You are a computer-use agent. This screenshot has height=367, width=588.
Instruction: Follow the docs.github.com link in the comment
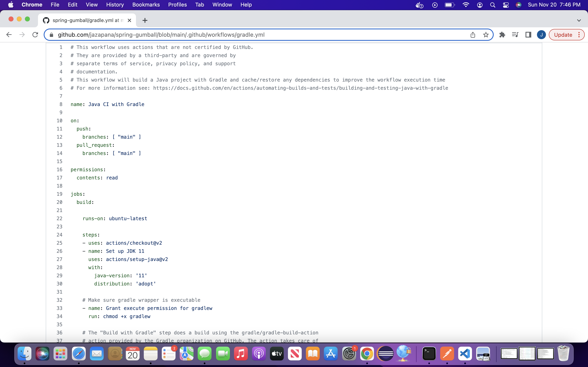(300, 88)
